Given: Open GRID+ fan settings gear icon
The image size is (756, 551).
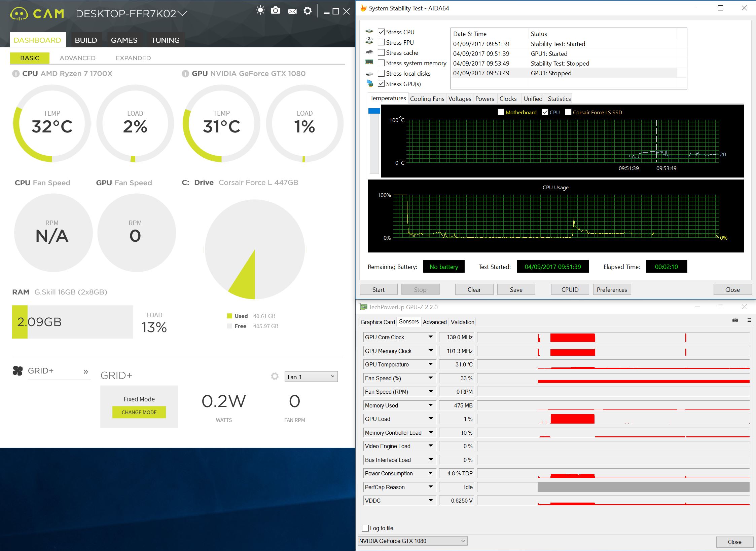Looking at the screenshot, I should (275, 376).
